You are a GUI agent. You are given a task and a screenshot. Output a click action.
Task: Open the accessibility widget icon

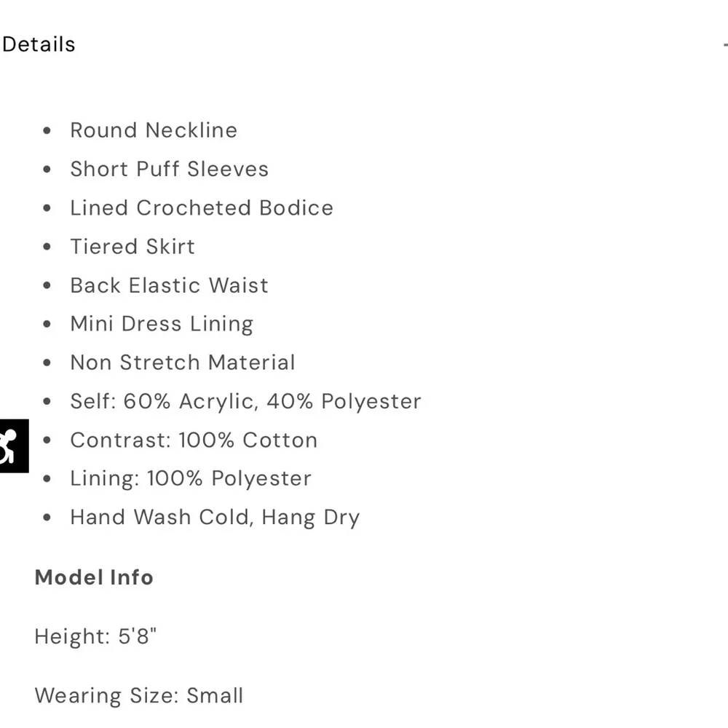(12, 446)
